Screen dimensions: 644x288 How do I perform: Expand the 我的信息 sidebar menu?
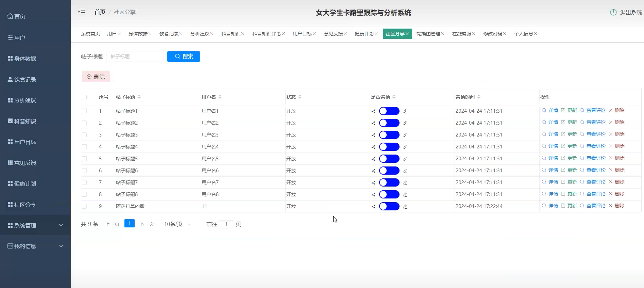pyautogui.click(x=35, y=246)
